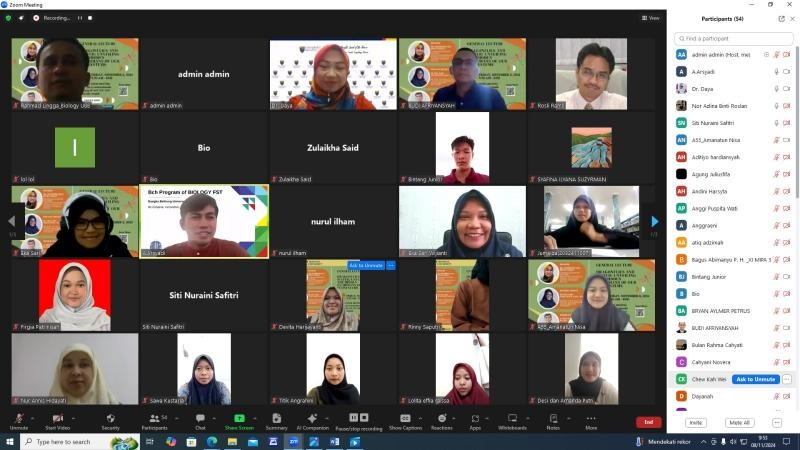This screenshot has height=450, width=800.
Task: Open more options for Chew Kah Wei
Action: pos(787,379)
